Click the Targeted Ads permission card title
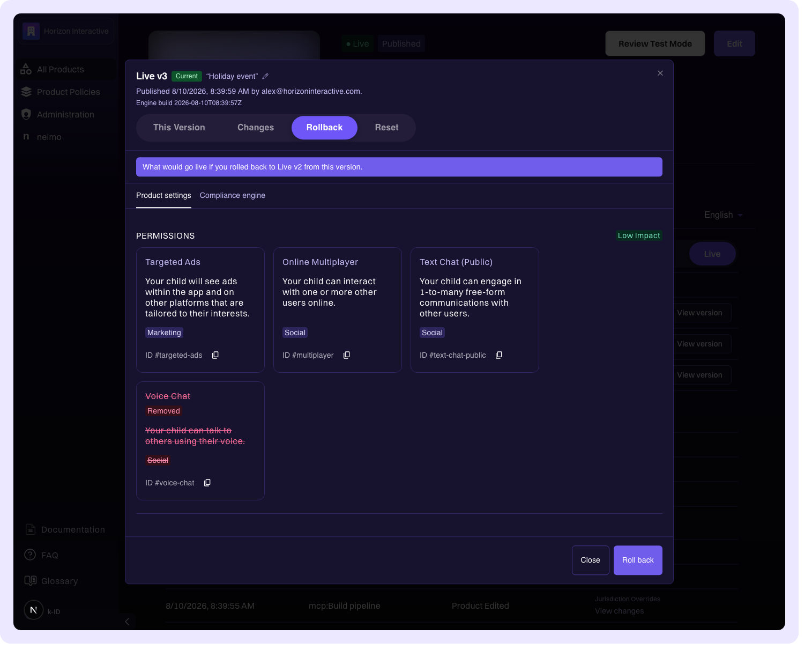 point(173,262)
